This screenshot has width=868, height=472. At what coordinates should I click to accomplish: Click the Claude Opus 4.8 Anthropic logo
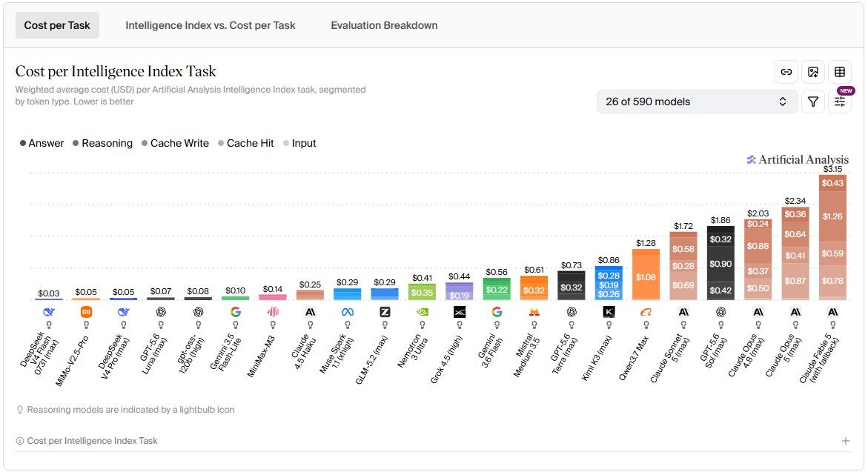coord(758,312)
